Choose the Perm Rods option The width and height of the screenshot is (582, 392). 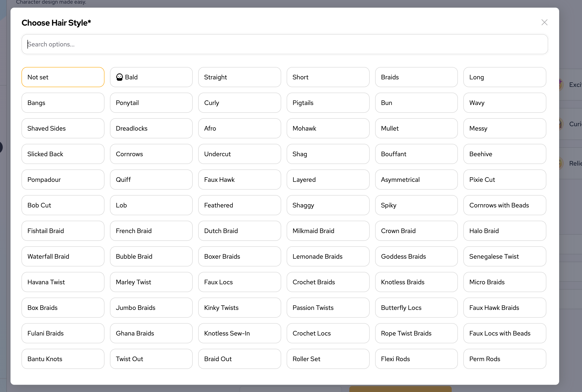point(504,359)
